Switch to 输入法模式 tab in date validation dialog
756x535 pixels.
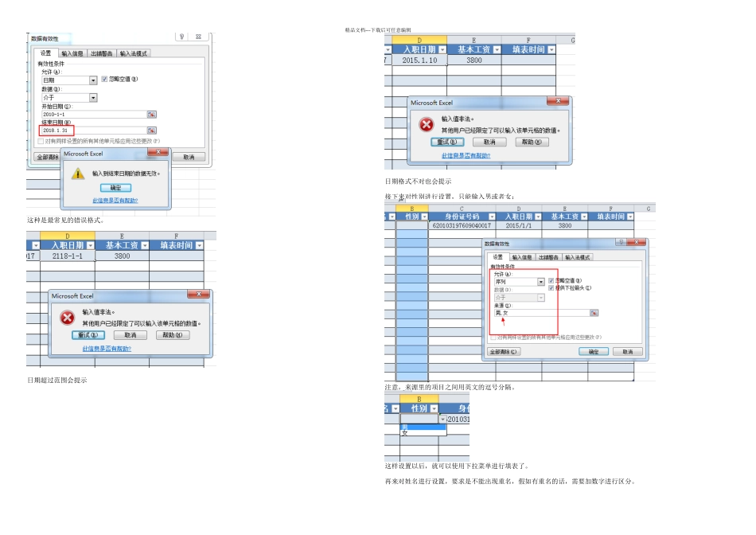point(133,53)
